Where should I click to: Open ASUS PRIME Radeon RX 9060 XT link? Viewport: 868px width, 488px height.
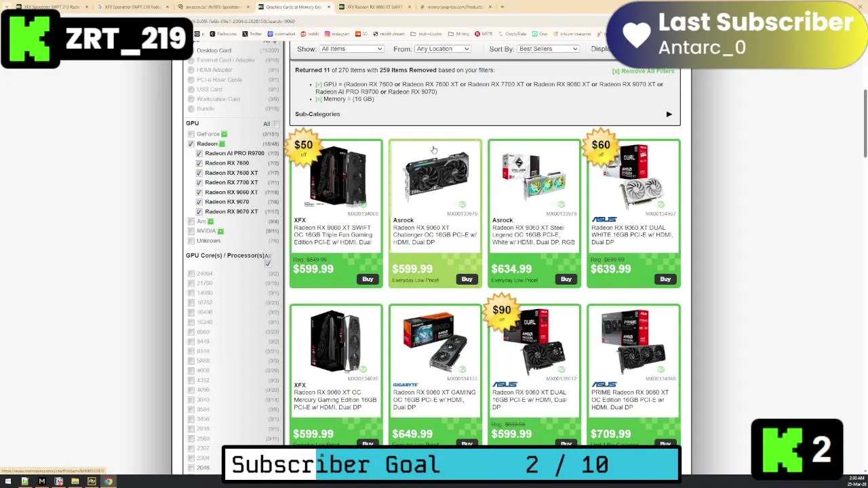[631, 400]
